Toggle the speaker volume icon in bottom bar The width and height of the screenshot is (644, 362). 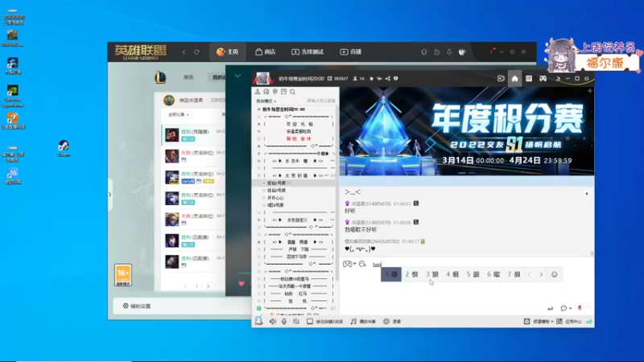coord(273,321)
